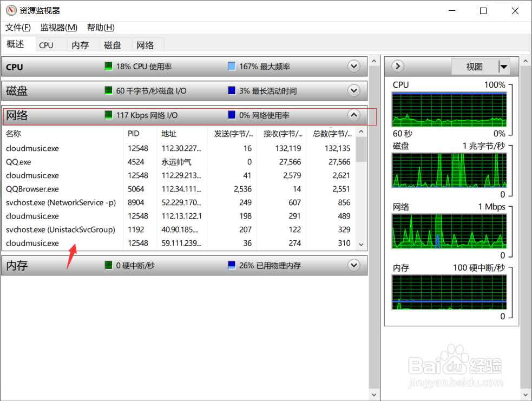Collapse the 网络 section chevron
This screenshot has width=532, height=401.
point(354,115)
